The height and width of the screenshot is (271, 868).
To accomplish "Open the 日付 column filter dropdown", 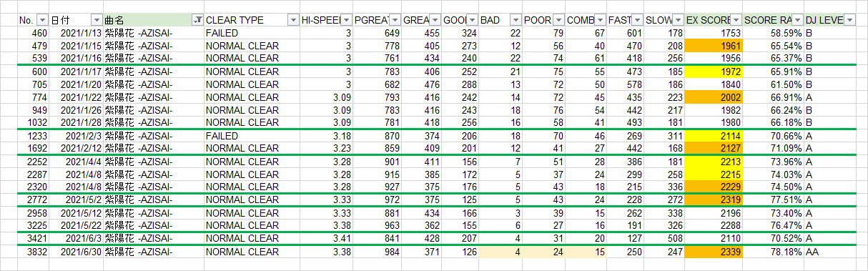I will point(96,20).
